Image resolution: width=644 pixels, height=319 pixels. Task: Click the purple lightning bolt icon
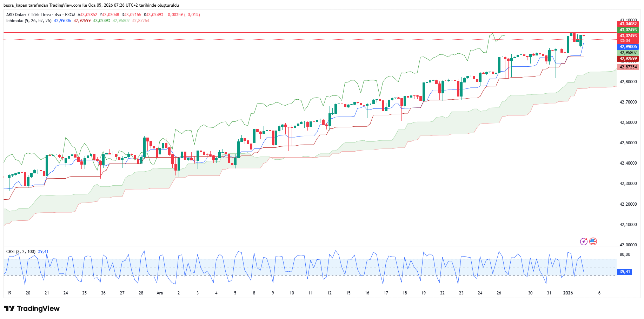coord(584,241)
